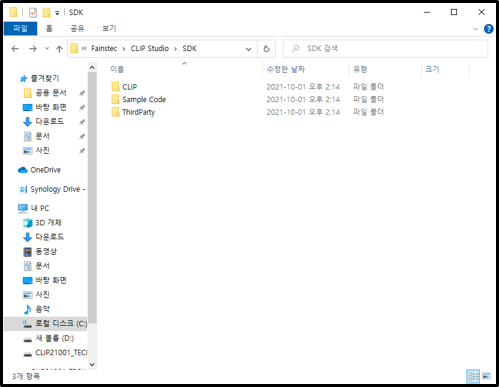This screenshot has width=499, height=387.
Task: Switch to details view in status bar
Action: (x=473, y=377)
